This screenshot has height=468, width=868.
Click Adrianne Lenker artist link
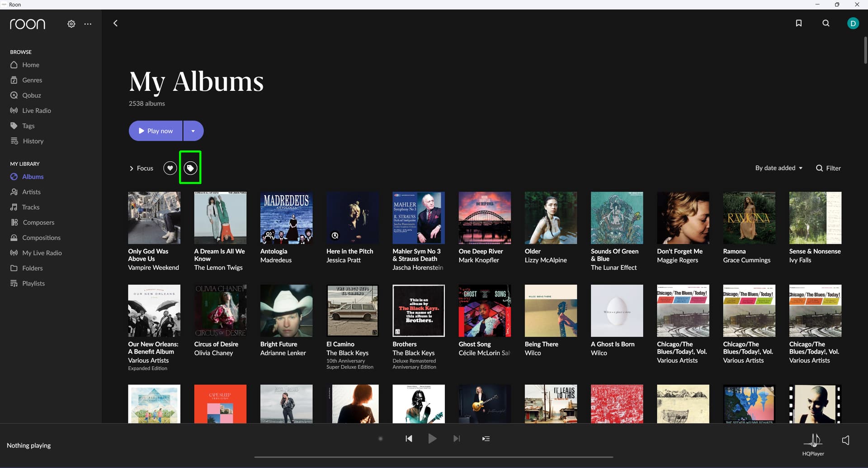click(x=283, y=353)
